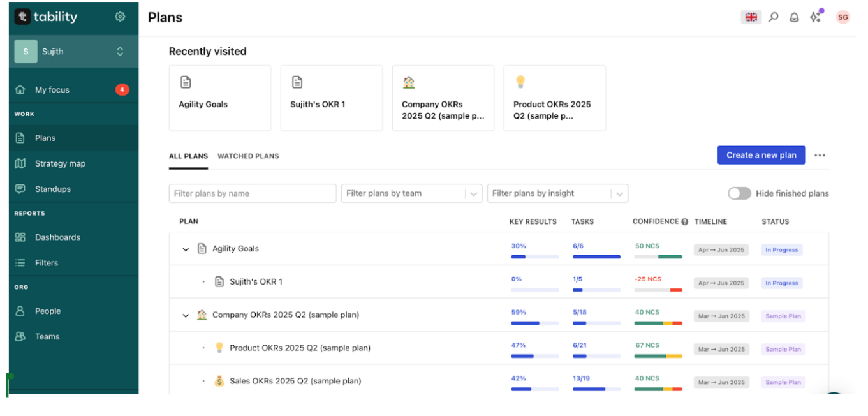Screen dimensions: 868x416
Task: Click Agility Goals 30% key results progress bar
Action: click(x=535, y=256)
